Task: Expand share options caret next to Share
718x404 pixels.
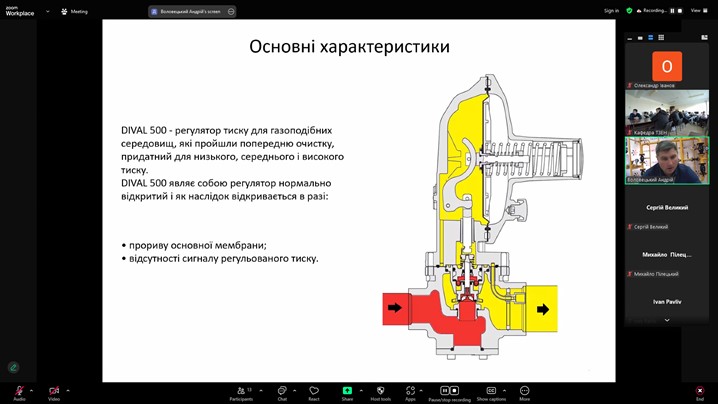Action: (x=361, y=391)
